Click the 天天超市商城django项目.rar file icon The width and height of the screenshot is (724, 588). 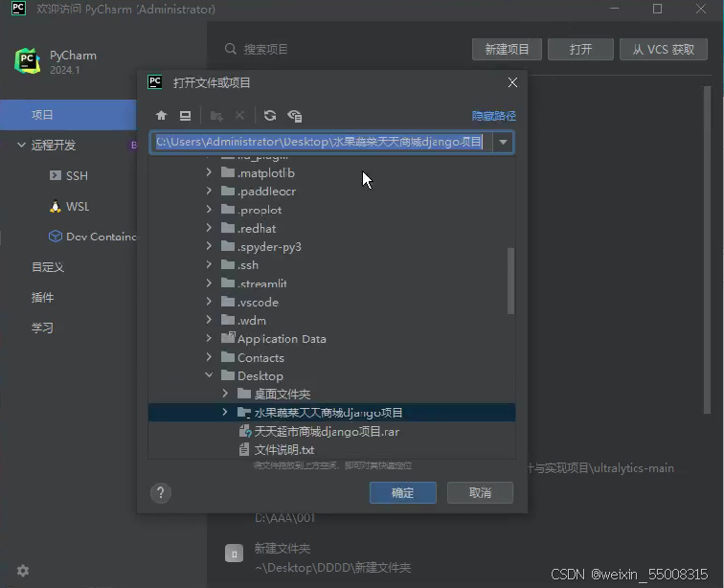[x=245, y=431]
